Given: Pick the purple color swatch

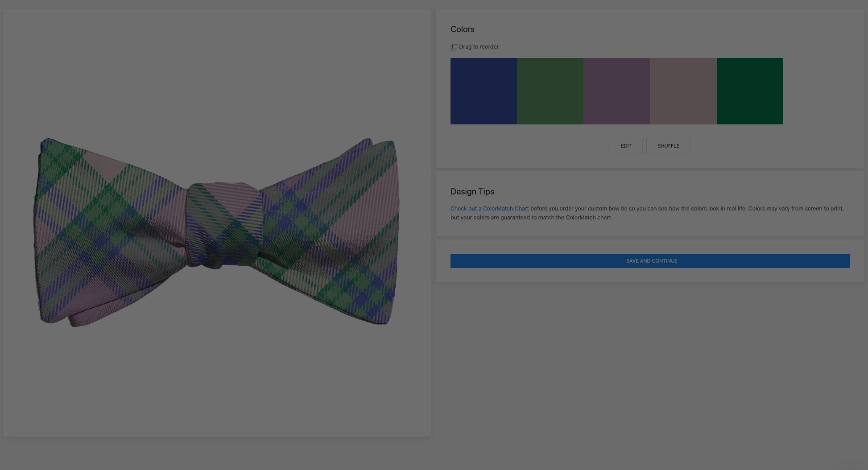Looking at the screenshot, I should [x=616, y=91].
